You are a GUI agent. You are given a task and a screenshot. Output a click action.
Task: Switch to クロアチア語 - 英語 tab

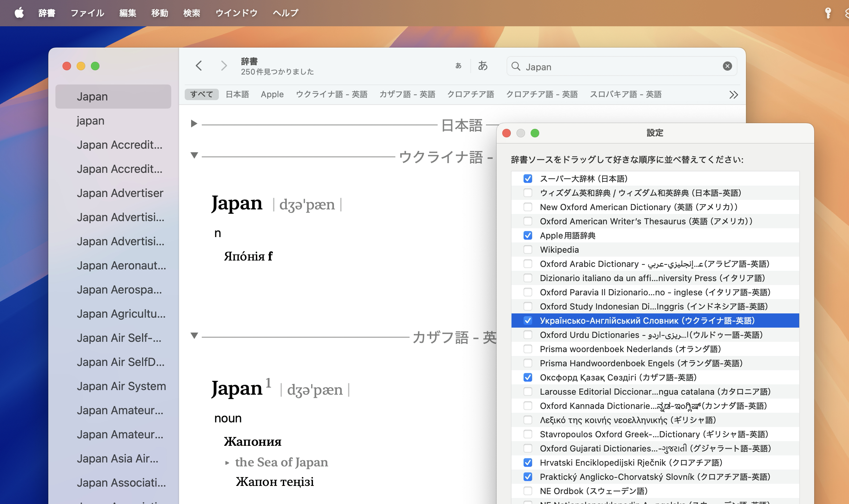tap(542, 94)
